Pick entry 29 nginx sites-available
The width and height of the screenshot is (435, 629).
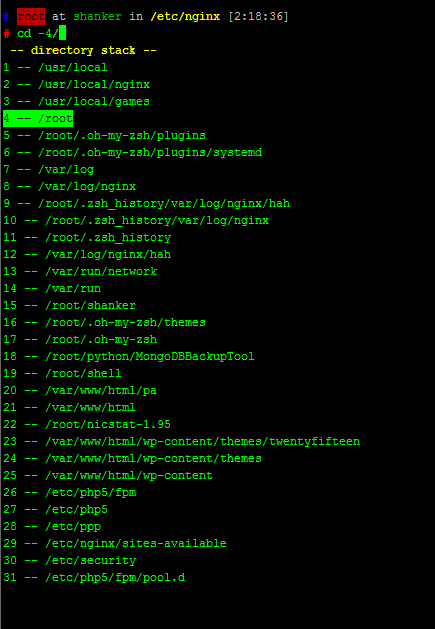click(115, 543)
